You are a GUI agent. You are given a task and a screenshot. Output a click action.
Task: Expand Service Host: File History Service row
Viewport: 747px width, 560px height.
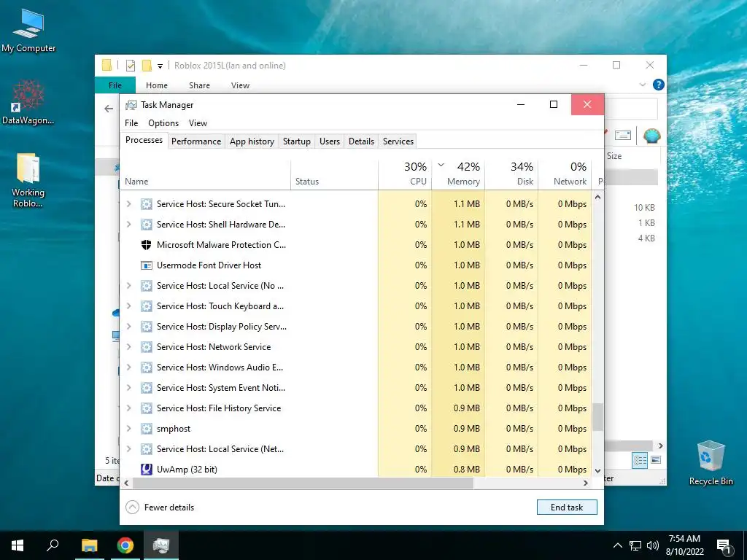coord(128,408)
